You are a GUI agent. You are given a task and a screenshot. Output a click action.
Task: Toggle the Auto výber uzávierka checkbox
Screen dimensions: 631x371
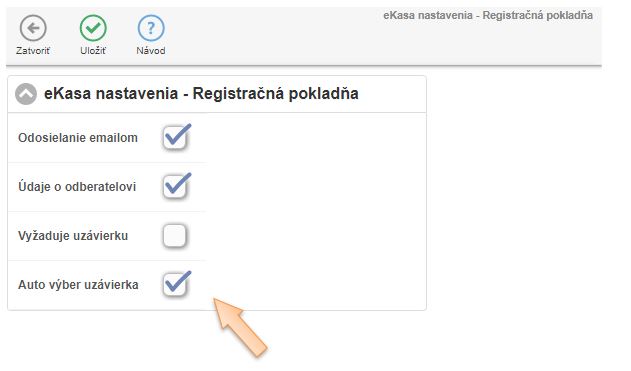(175, 285)
